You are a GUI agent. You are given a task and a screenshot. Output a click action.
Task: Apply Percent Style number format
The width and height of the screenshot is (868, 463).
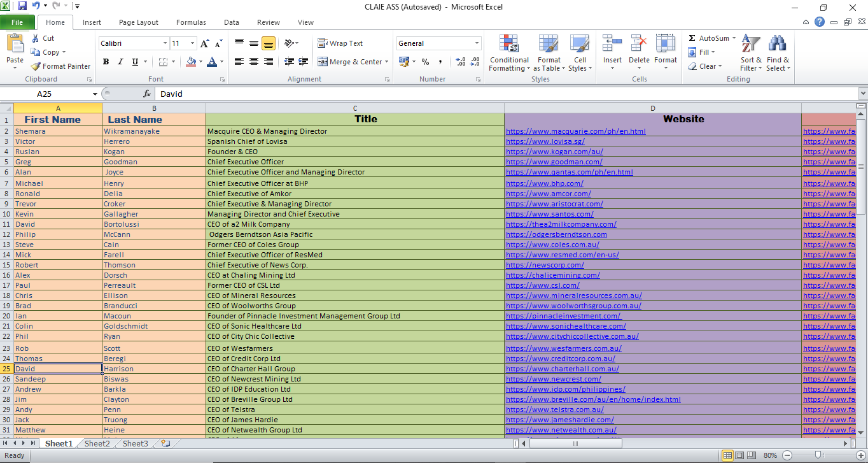pyautogui.click(x=425, y=62)
